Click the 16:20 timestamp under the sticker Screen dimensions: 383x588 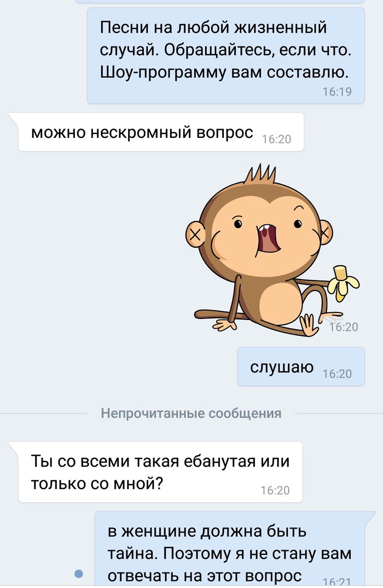[x=344, y=327]
